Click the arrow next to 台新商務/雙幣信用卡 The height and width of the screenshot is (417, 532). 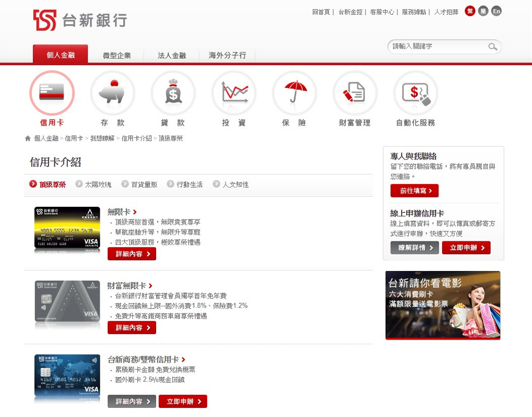click(x=183, y=359)
